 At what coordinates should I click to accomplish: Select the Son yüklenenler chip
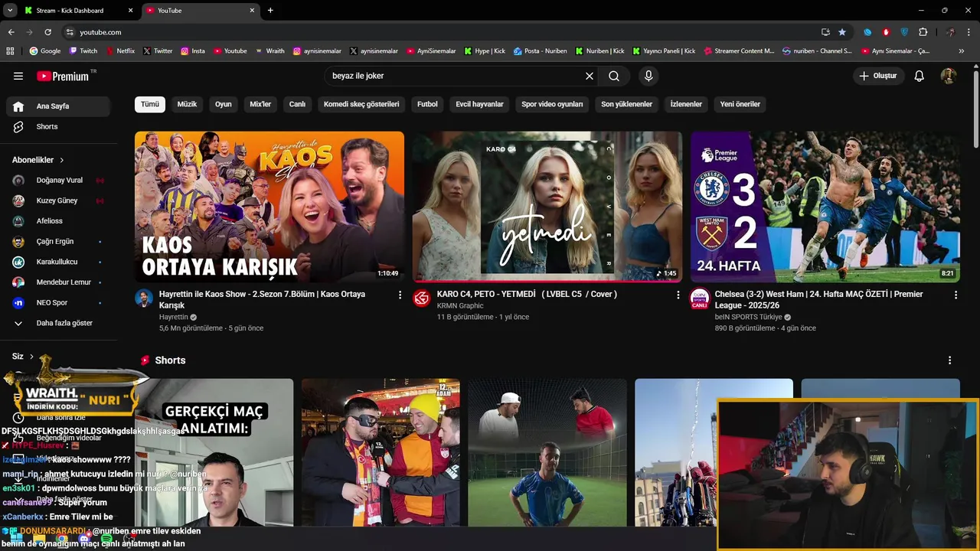tap(626, 104)
